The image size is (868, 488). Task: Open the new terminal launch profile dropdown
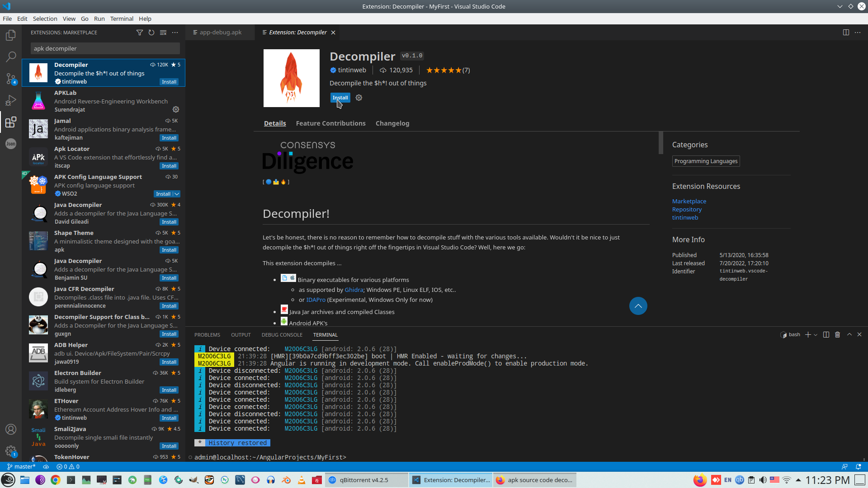[816, 335]
